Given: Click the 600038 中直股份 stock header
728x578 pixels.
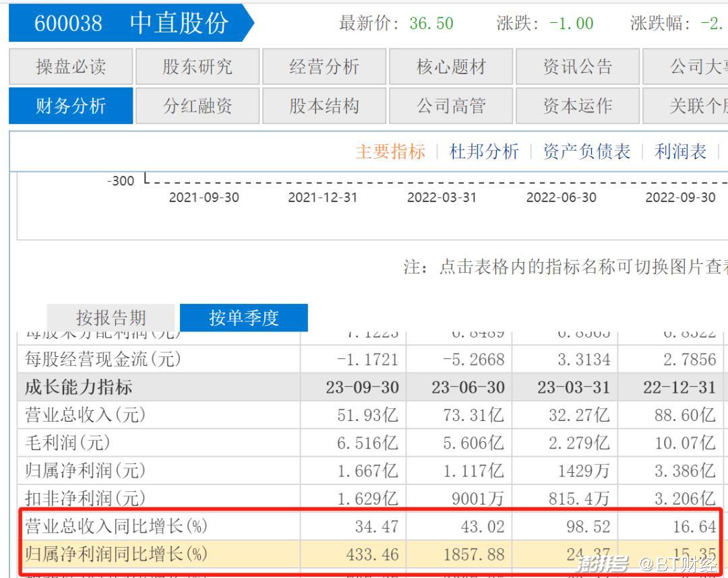Looking at the screenshot, I should pyautogui.click(x=131, y=24).
